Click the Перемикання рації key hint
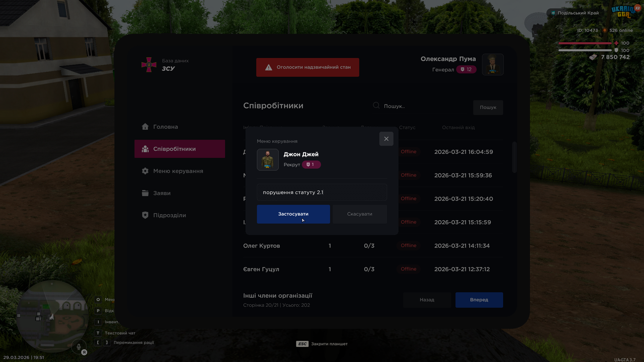 125,342
